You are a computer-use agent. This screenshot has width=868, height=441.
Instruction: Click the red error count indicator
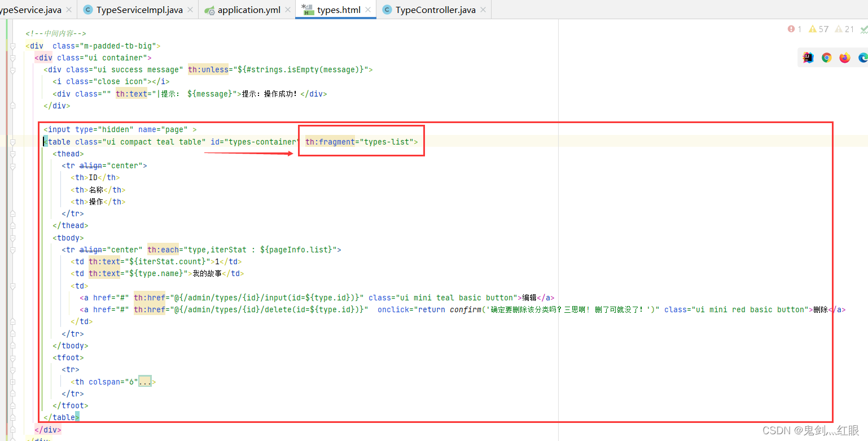[795, 29]
